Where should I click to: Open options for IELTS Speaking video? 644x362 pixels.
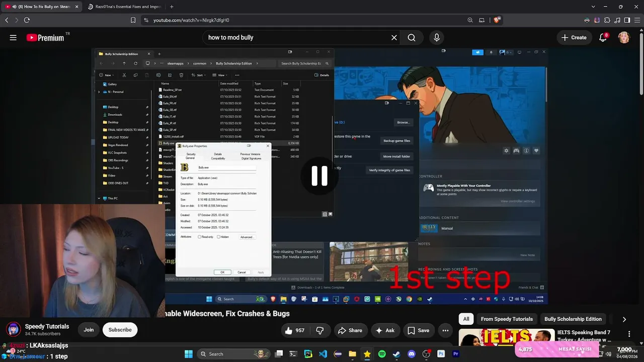pos(629,334)
